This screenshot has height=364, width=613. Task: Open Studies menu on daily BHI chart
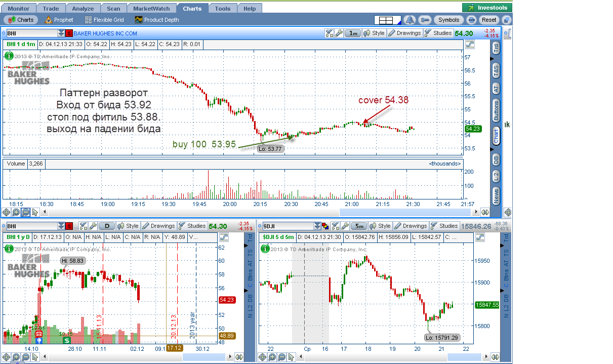coord(192,226)
